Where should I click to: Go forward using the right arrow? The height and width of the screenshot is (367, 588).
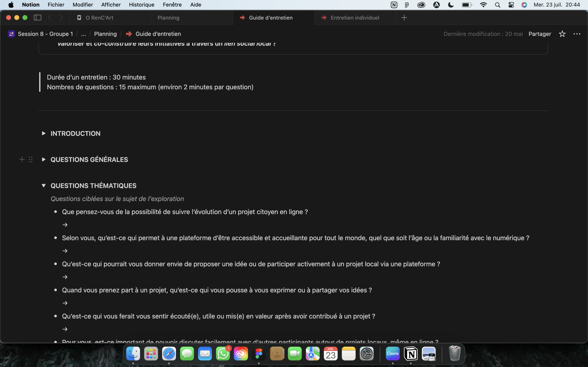click(x=61, y=17)
